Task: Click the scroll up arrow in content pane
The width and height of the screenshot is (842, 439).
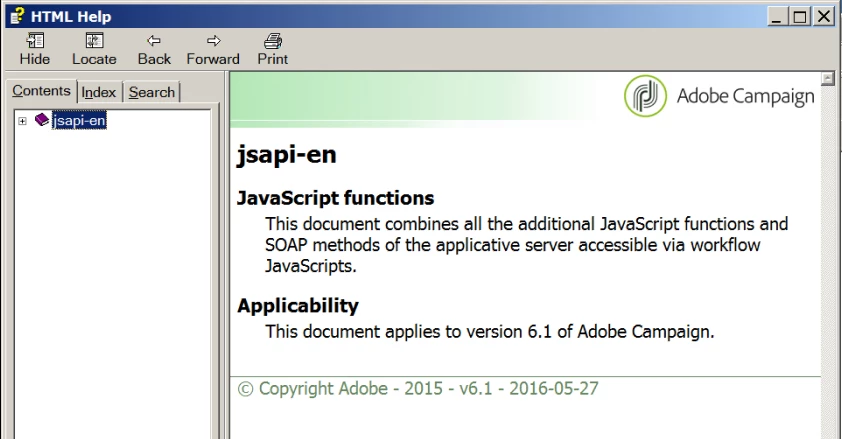Action: tap(828, 78)
